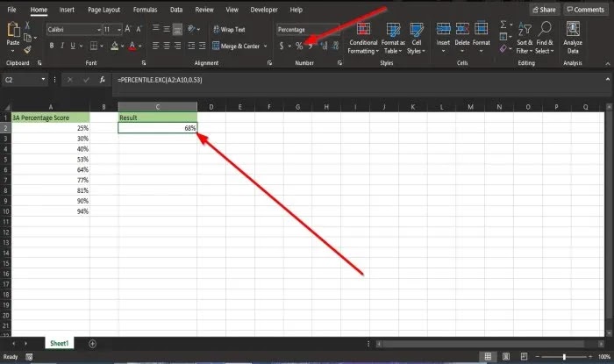
Task: Apply the Accounting Number Format dollar icon
Action: 282,46
